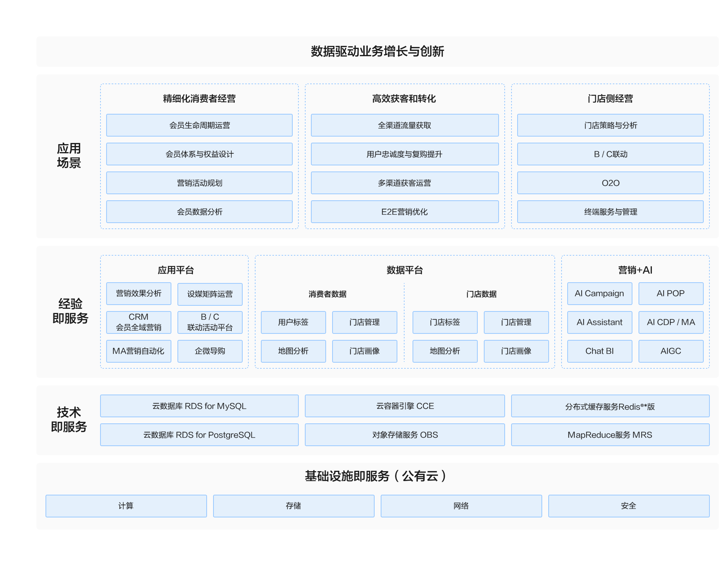Select the 营销效果分析 box
Image resolution: width=728 pixels, height=566 pixels.
pos(139,294)
